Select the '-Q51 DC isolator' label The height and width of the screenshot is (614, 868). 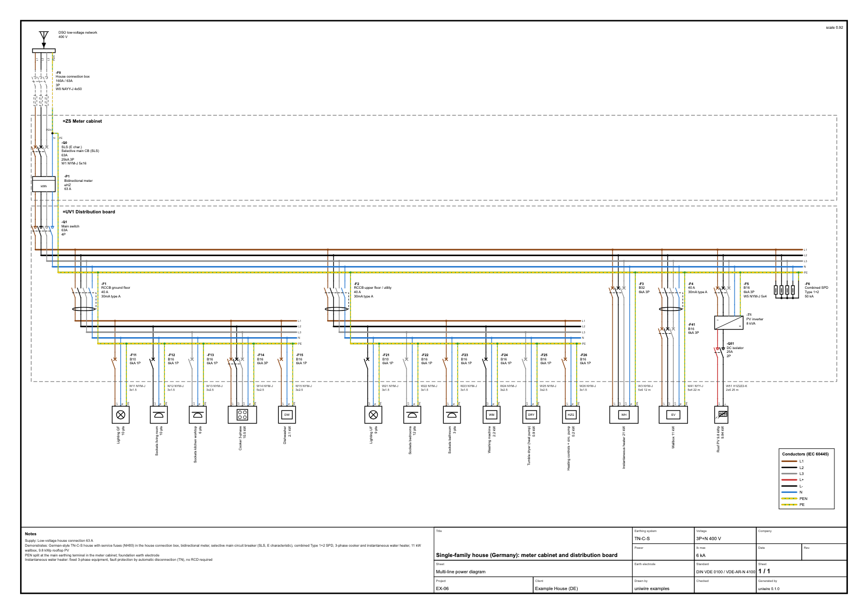(735, 346)
